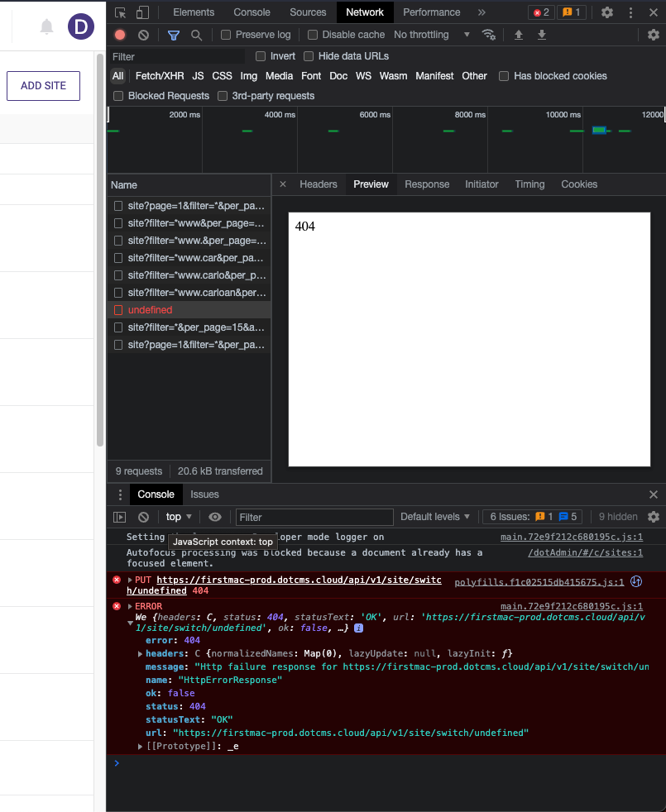Image resolution: width=666 pixels, height=812 pixels.
Task: Open the Network panel settings gear
Action: (654, 35)
